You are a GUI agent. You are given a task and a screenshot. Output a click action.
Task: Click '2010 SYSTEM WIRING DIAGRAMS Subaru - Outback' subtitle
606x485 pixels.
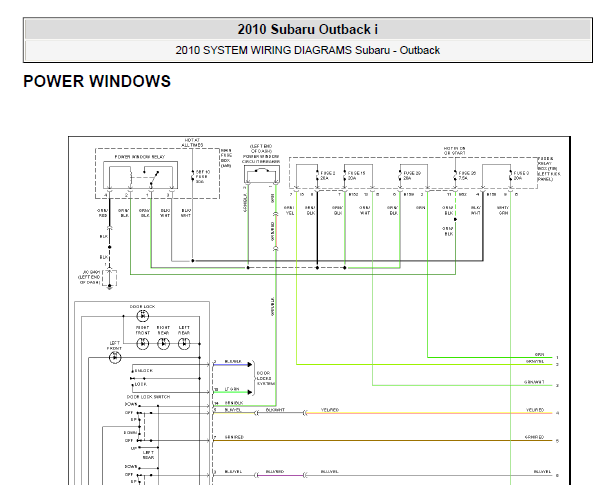308,50
